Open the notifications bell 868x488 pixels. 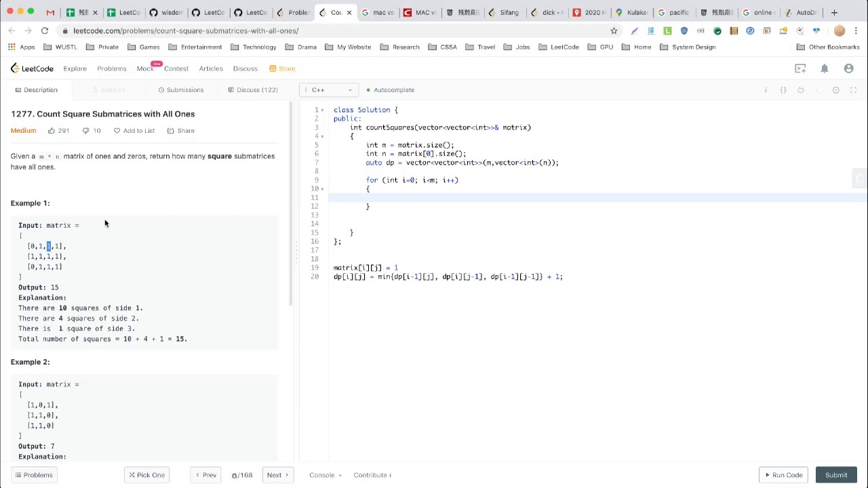pyautogui.click(x=825, y=68)
